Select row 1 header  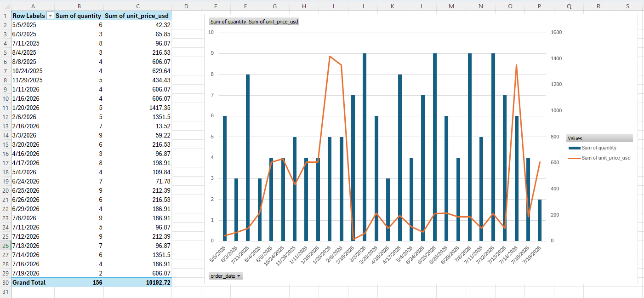point(6,16)
